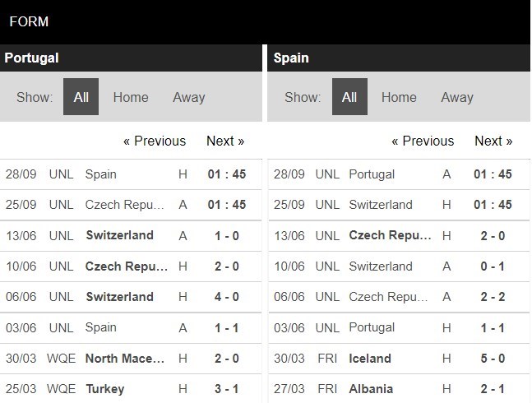This screenshot has width=532, height=403.
Task: Open Spain's 5 - 0 Iceland score
Action: (493, 358)
